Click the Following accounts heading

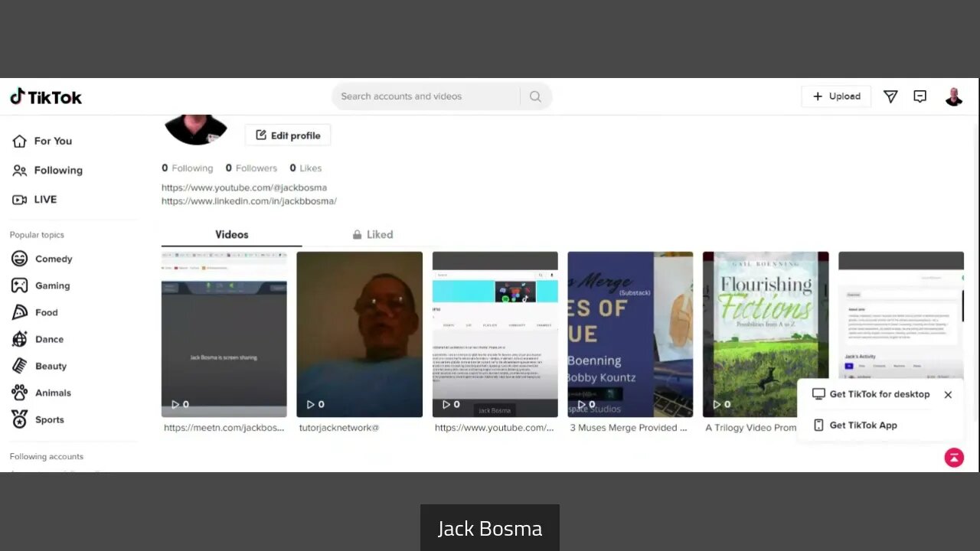point(47,457)
